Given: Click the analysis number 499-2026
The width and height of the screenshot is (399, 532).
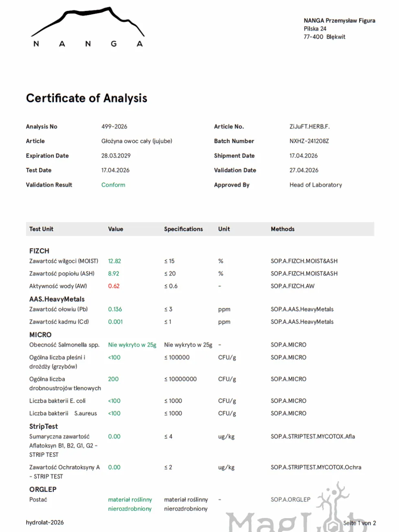Looking at the screenshot, I should tap(114, 126).
